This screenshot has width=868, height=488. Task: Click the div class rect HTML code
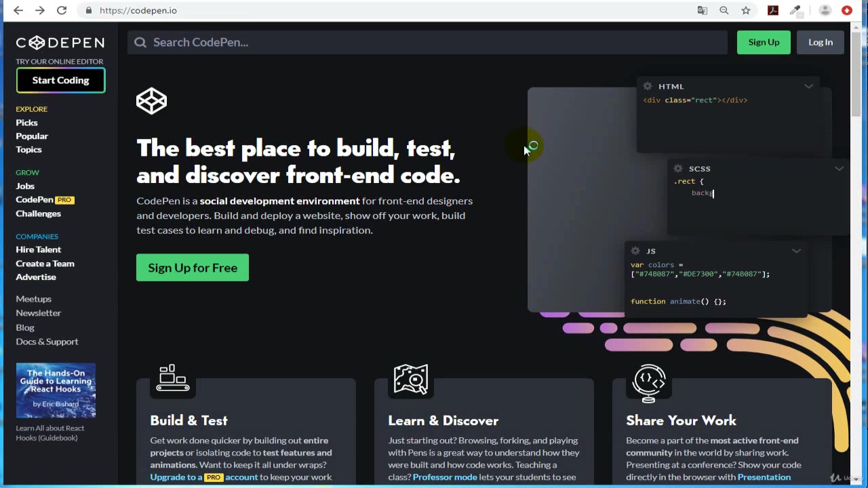pyautogui.click(x=695, y=100)
